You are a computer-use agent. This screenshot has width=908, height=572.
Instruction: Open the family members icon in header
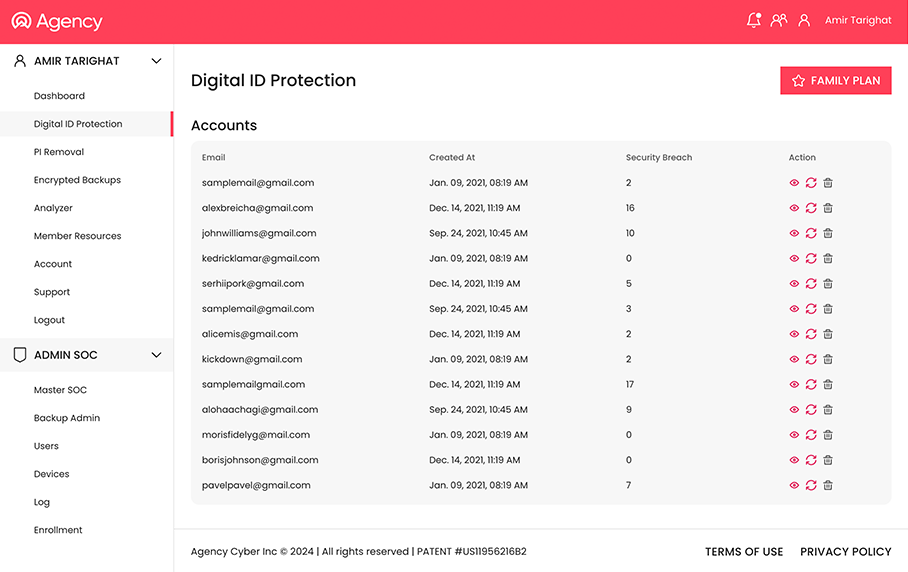coord(779,20)
